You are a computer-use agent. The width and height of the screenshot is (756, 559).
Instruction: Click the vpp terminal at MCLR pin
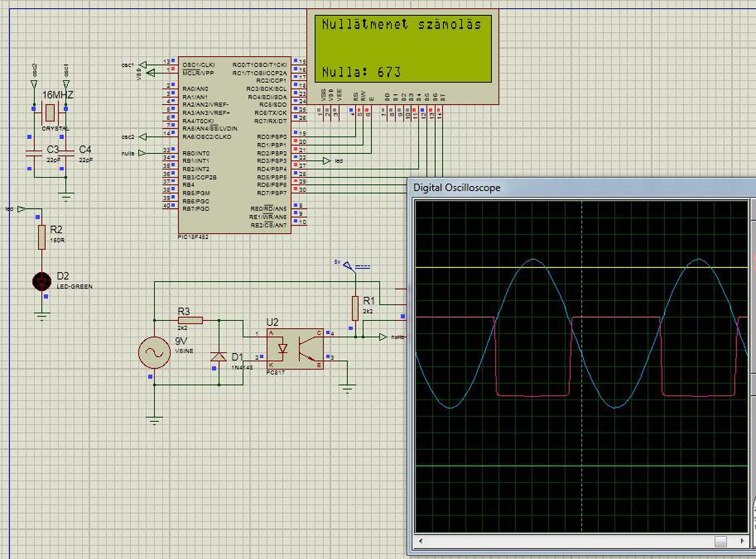150,73
